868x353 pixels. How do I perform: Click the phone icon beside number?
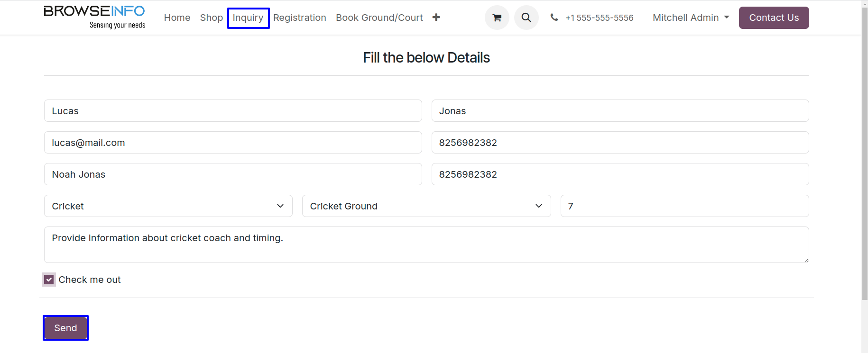tap(554, 18)
